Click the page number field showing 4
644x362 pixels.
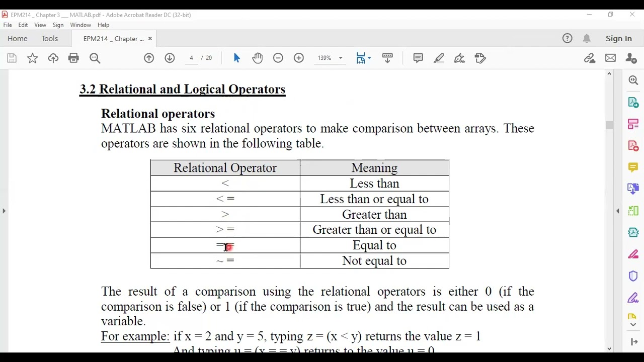pos(191,58)
